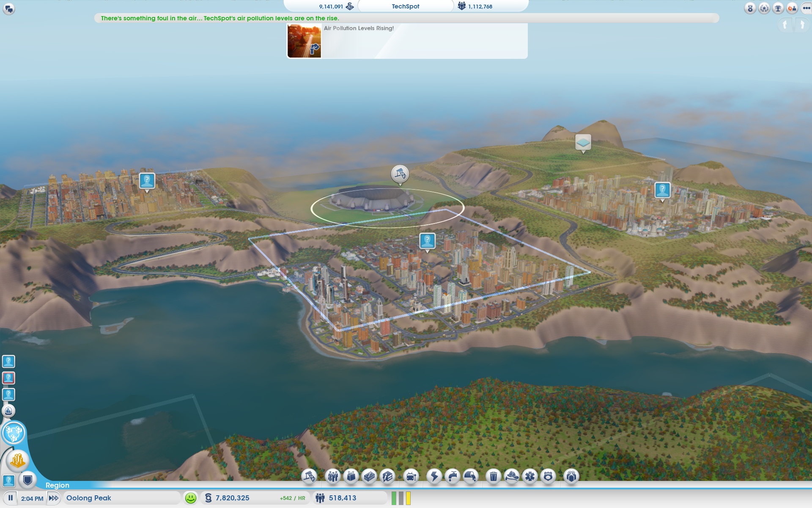This screenshot has width=812, height=508.
Task: Open the bus mass transit panel
Action: tap(411, 477)
